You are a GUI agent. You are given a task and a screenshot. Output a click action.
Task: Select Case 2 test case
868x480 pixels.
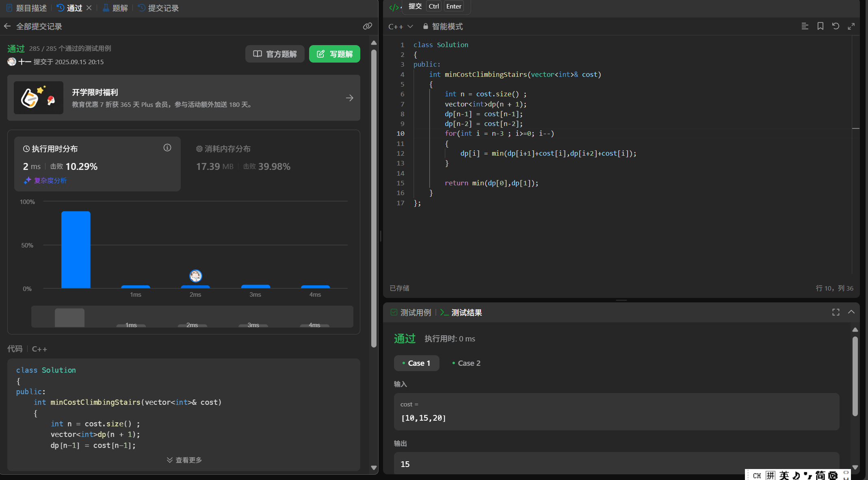tap(466, 363)
